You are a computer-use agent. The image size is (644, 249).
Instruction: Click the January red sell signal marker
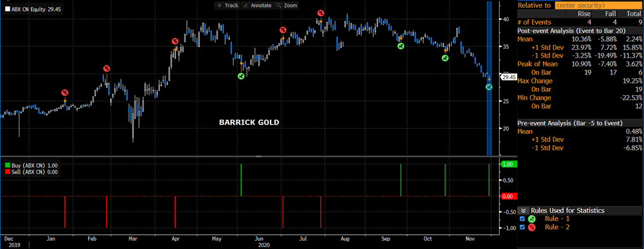pos(65,92)
